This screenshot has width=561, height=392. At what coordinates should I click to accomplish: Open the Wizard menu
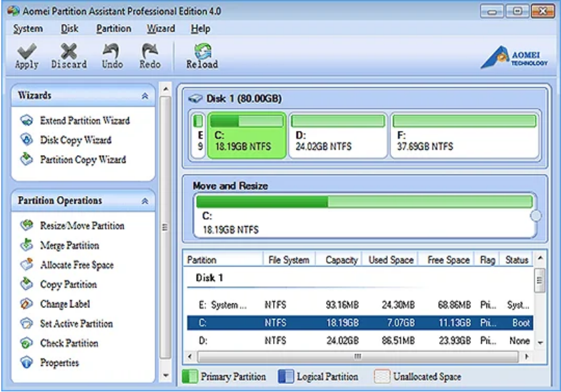[161, 29]
